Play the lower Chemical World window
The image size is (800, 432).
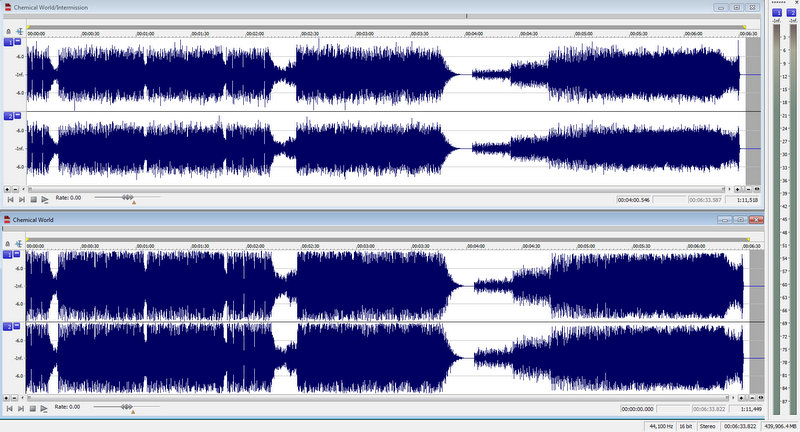[x=44, y=409]
